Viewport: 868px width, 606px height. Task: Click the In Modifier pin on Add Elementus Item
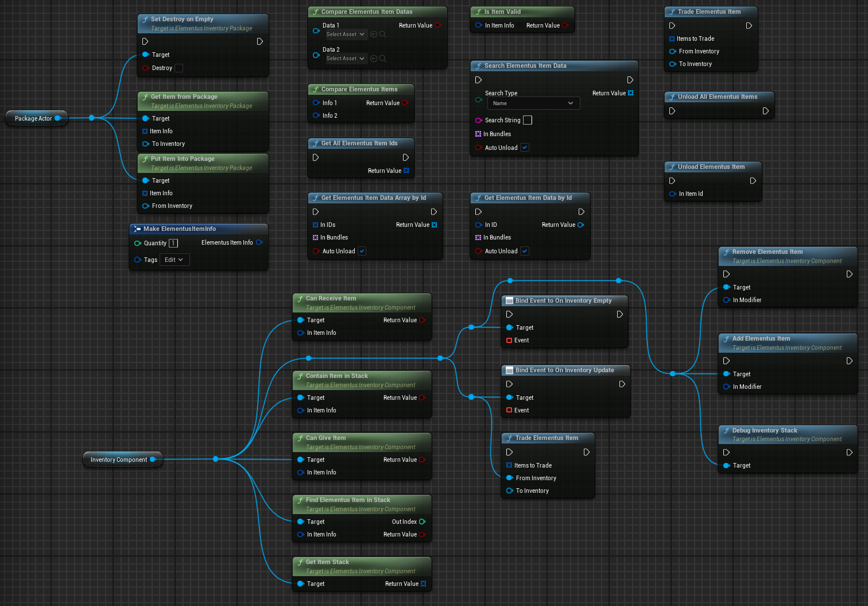pyautogui.click(x=726, y=387)
